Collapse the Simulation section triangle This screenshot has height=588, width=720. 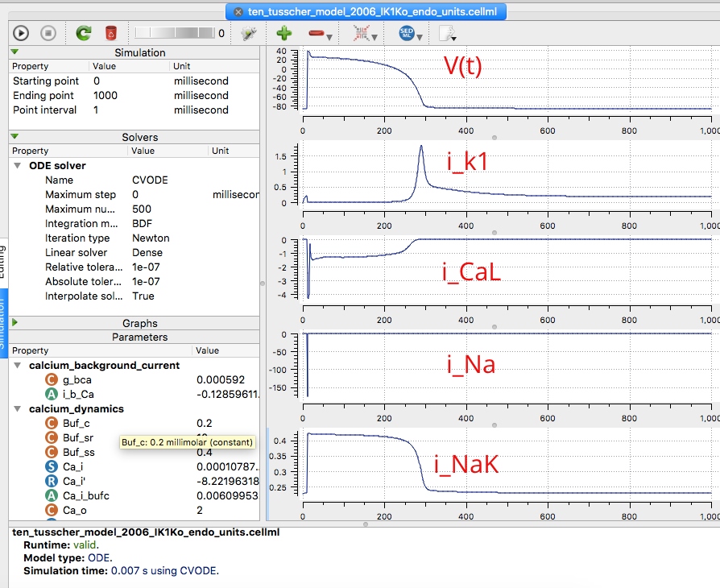[x=14, y=52]
